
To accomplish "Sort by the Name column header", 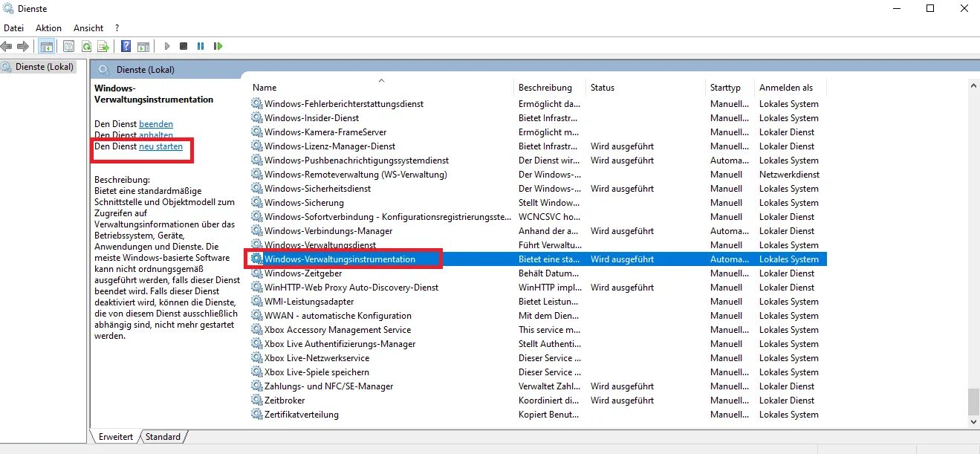I will (380, 87).
